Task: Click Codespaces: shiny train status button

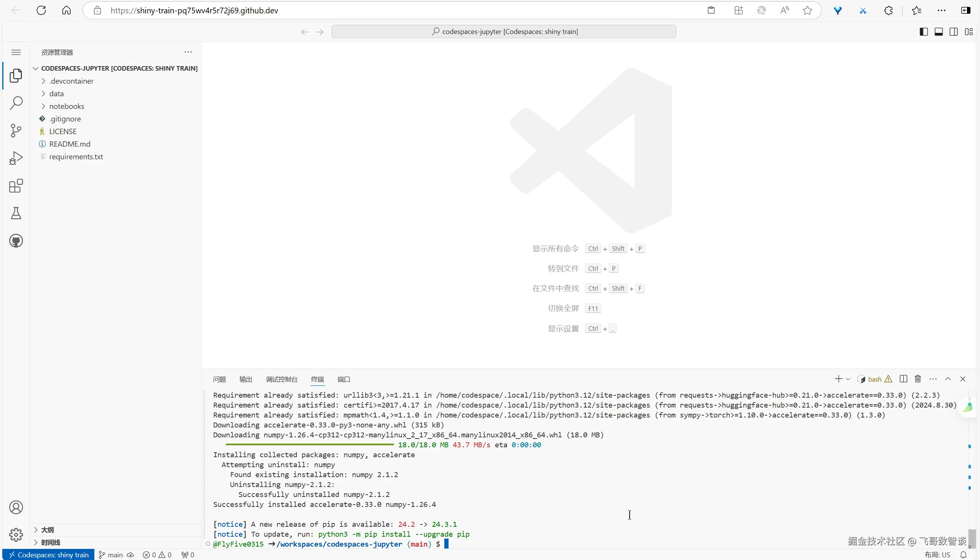Action: [49, 555]
